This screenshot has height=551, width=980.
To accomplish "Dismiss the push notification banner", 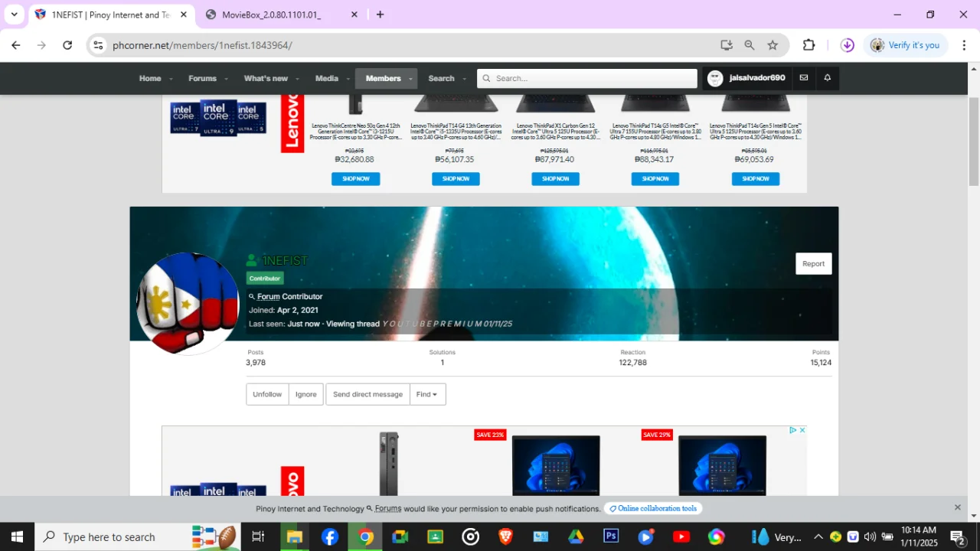I will tap(957, 507).
